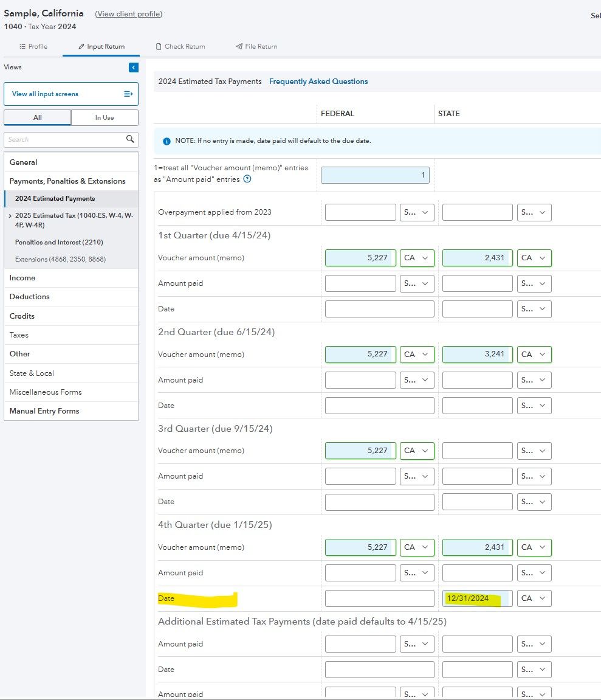Select Penalties and Interest (2210) item
The height and width of the screenshot is (700, 601).
59,242
